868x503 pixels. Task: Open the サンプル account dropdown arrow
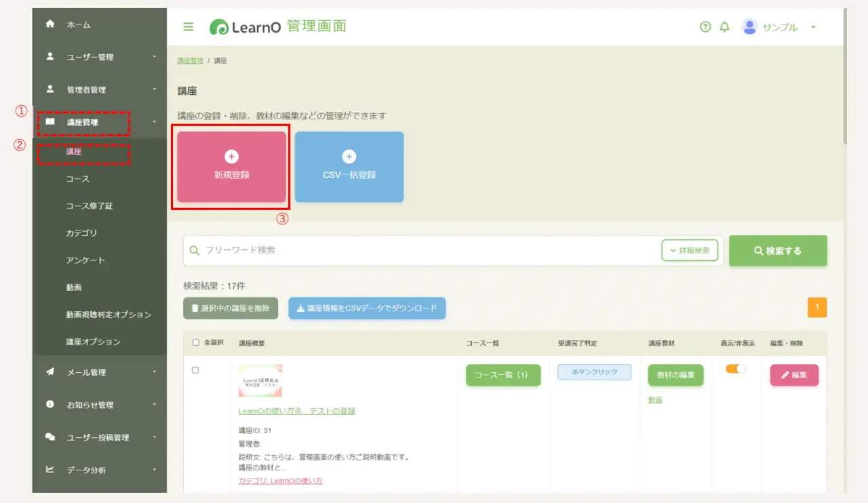813,27
